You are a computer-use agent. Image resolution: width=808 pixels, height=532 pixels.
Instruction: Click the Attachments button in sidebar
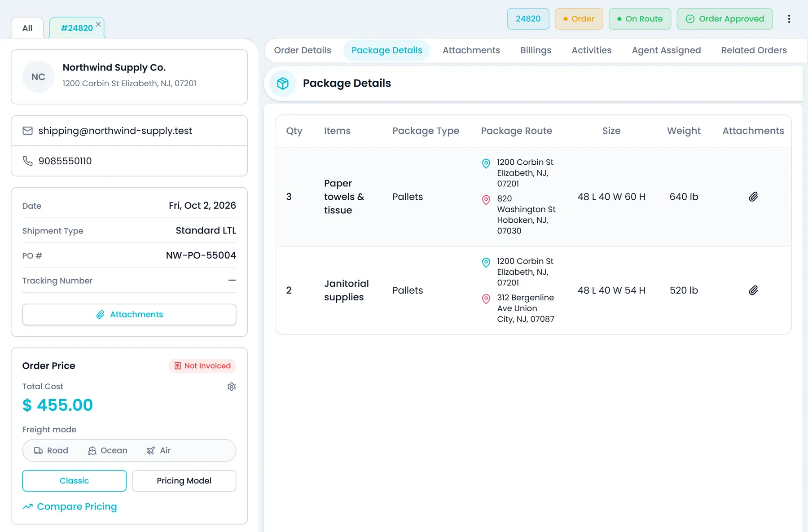click(x=129, y=315)
